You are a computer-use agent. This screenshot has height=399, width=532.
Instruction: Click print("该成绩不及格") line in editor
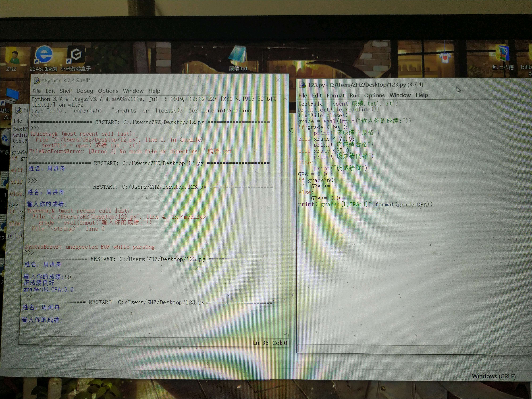click(x=346, y=133)
